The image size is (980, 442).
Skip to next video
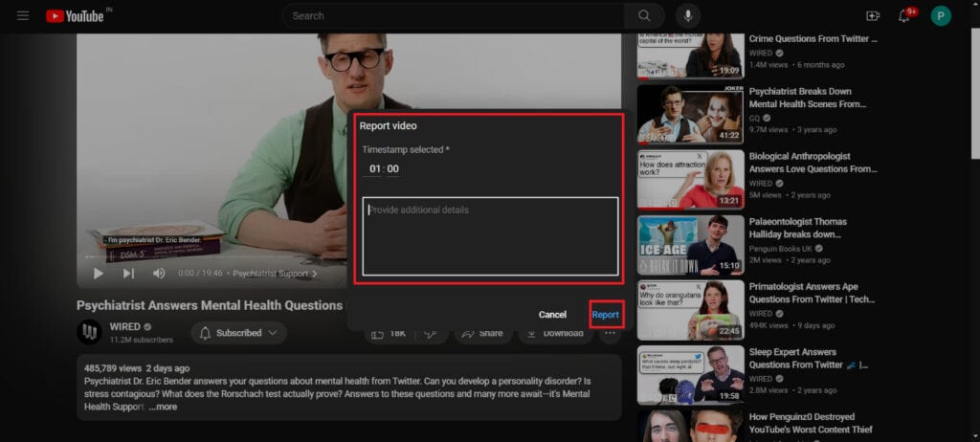(128, 274)
